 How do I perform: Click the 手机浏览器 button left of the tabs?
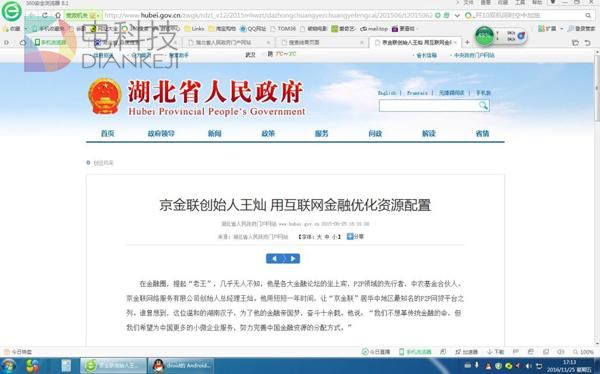(51, 42)
